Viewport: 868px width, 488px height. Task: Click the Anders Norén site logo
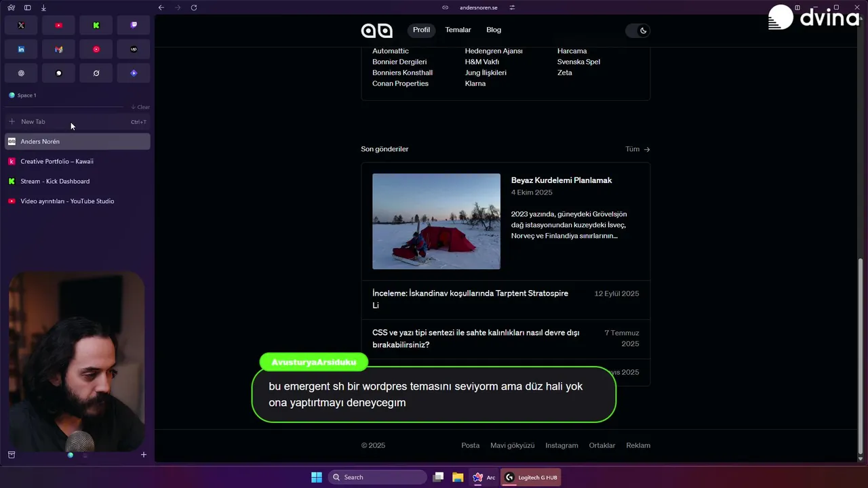tap(376, 30)
